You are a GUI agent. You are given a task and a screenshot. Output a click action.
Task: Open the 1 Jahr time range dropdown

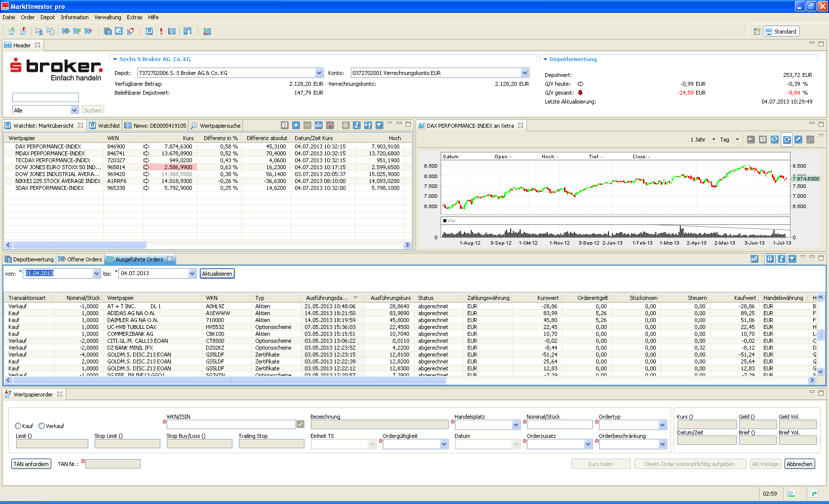(x=714, y=140)
